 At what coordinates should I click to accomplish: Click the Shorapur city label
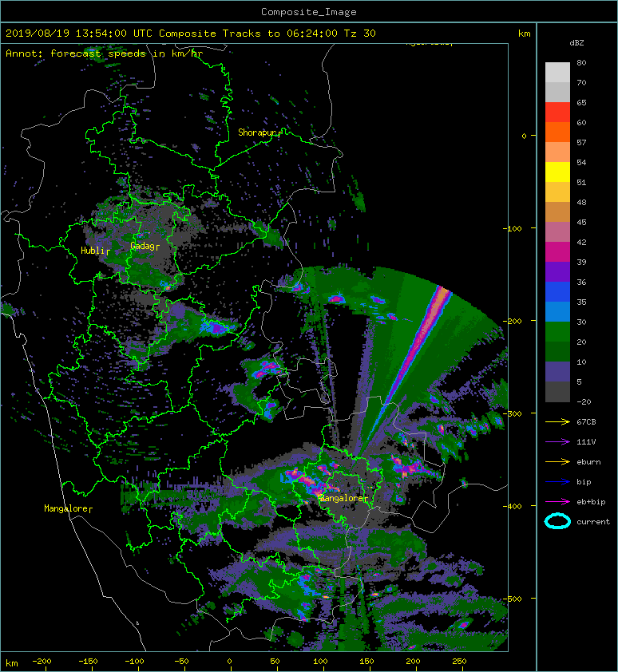click(257, 132)
